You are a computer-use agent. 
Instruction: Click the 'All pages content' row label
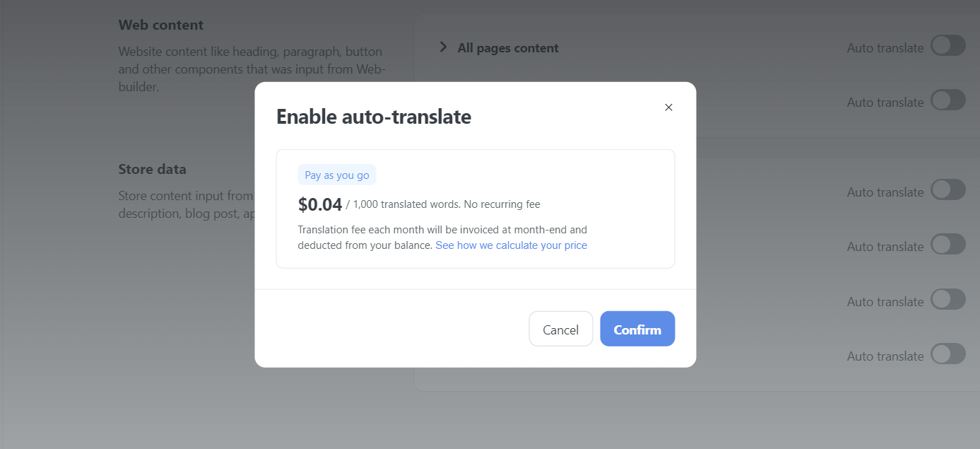click(508, 48)
